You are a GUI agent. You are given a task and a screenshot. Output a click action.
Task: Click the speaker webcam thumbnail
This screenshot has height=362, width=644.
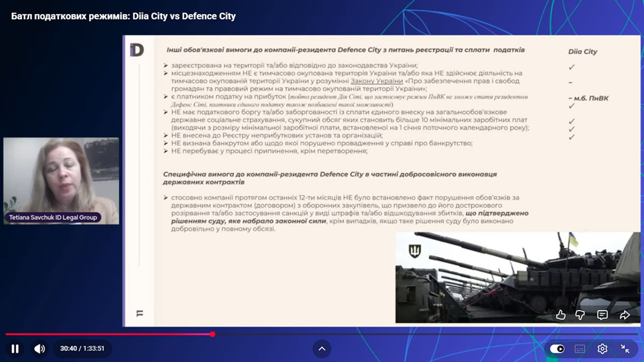(x=61, y=175)
